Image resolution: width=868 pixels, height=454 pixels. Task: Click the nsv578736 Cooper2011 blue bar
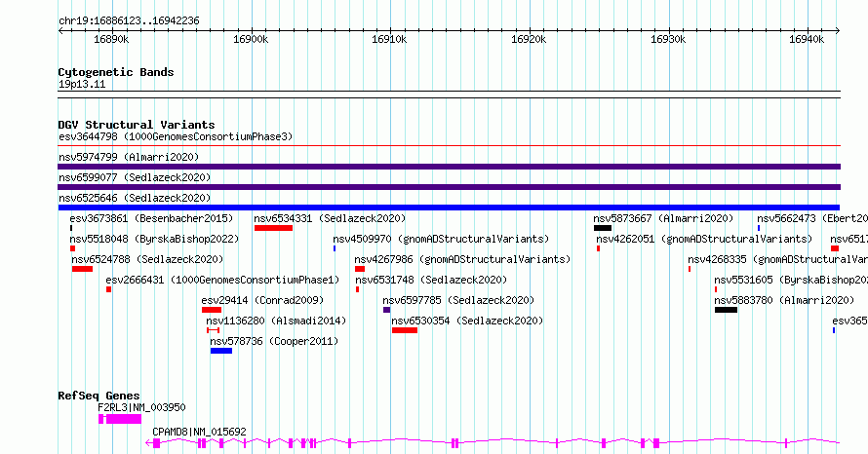point(220,351)
